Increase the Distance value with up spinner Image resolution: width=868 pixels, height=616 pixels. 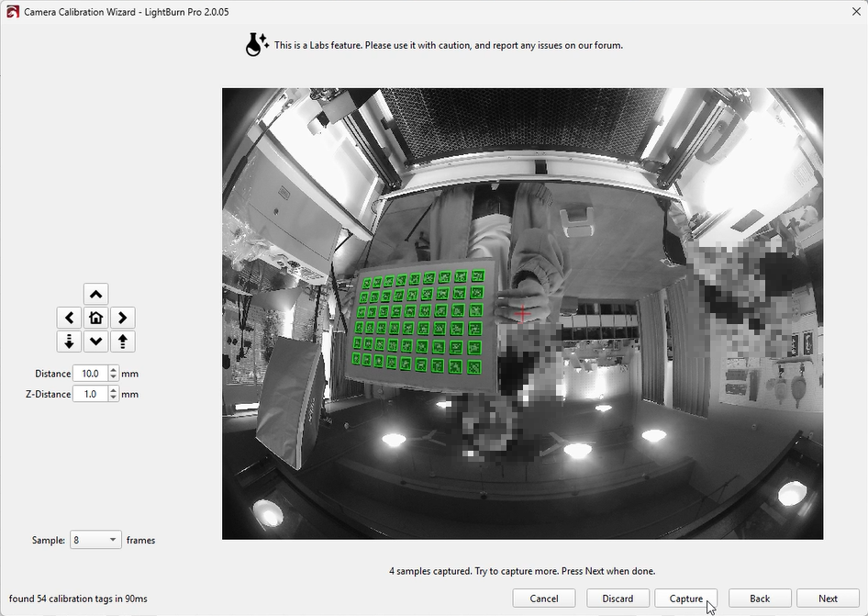(x=114, y=370)
